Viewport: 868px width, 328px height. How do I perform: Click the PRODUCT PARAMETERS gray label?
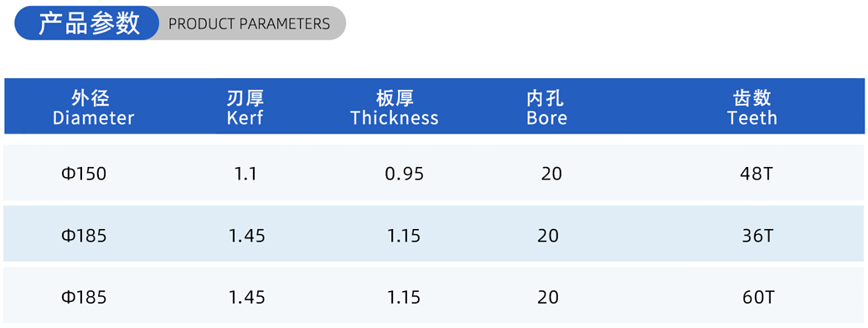(249, 23)
